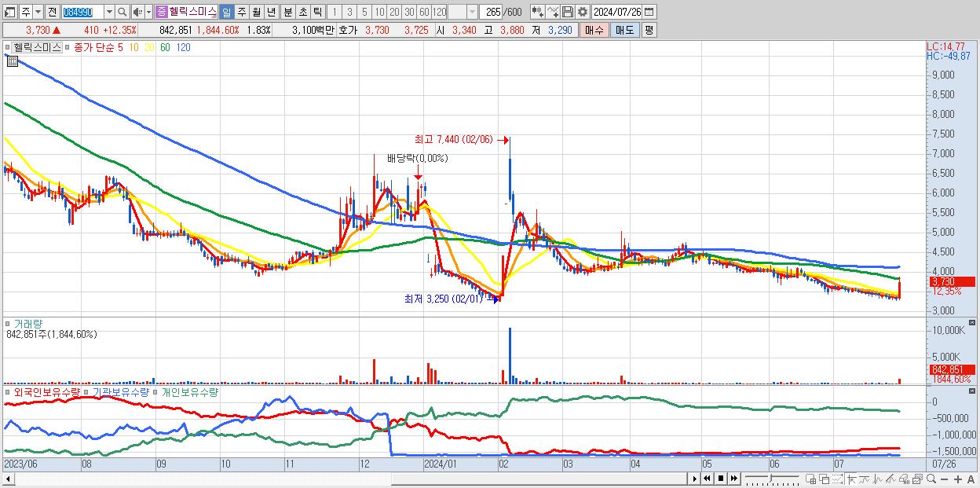Select interval 10 button
This screenshot has height=488, width=980.
[379, 12]
